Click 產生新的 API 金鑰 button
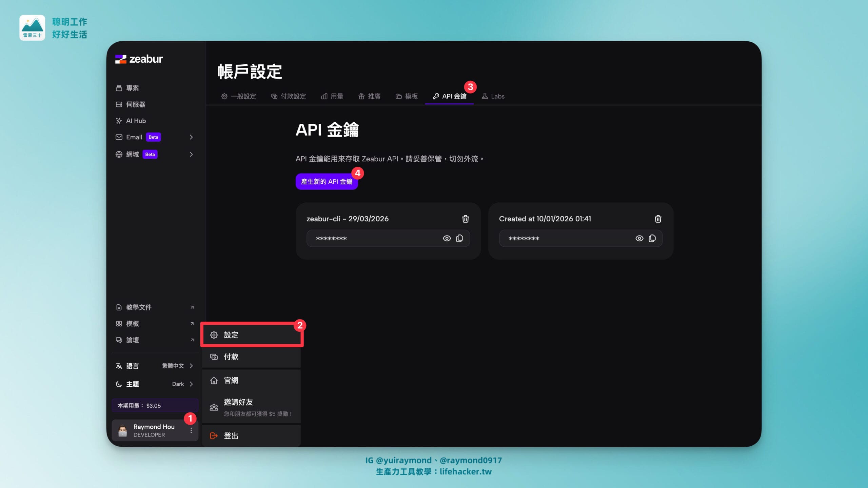This screenshot has width=868, height=488. pyautogui.click(x=327, y=182)
